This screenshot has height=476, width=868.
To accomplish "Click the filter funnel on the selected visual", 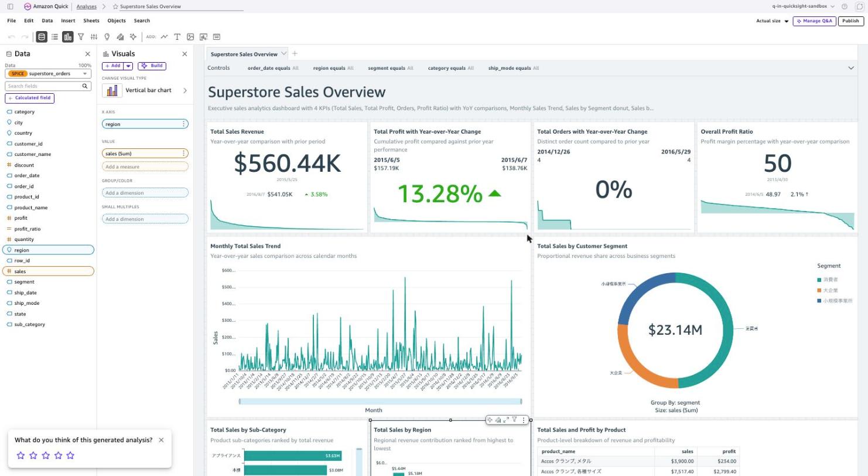I will pos(514,420).
